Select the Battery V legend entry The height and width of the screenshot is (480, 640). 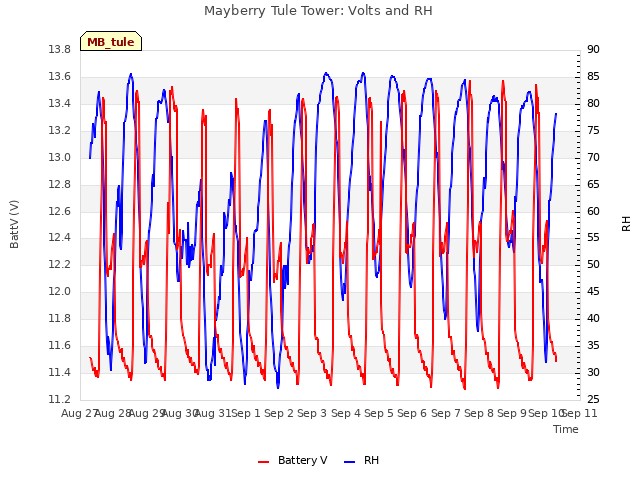coord(293,460)
